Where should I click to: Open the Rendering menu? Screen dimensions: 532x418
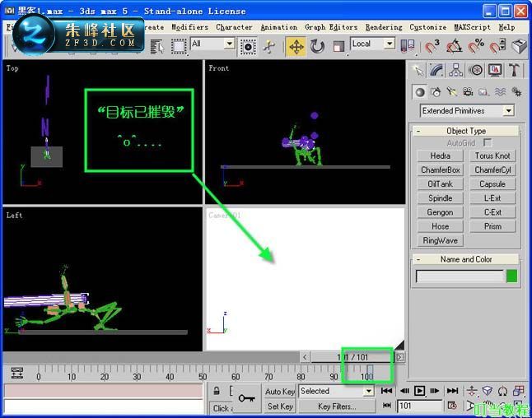(x=384, y=27)
